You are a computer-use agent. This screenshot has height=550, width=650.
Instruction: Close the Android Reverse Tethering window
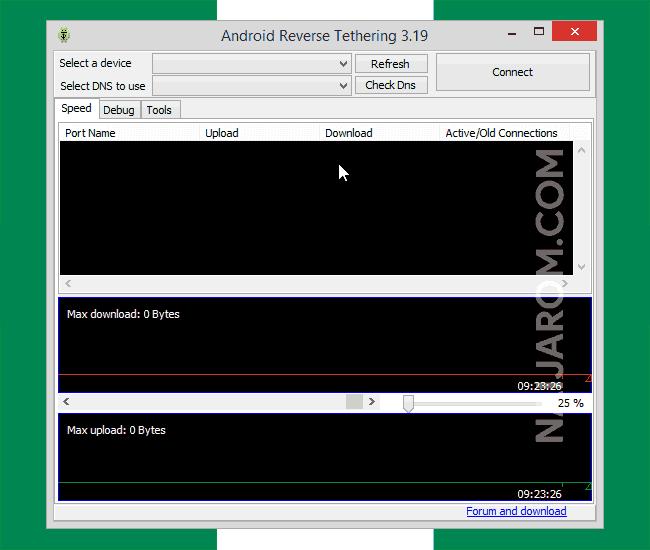[x=575, y=31]
